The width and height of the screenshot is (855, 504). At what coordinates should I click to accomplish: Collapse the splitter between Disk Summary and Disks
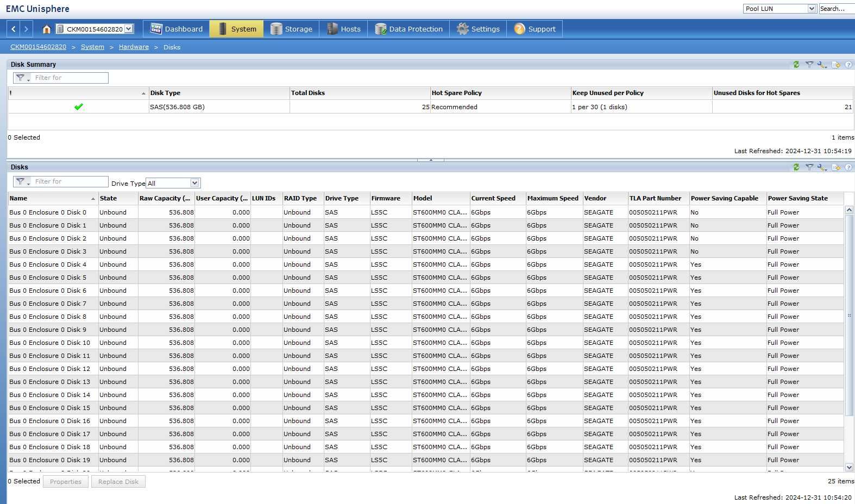(431, 160)
